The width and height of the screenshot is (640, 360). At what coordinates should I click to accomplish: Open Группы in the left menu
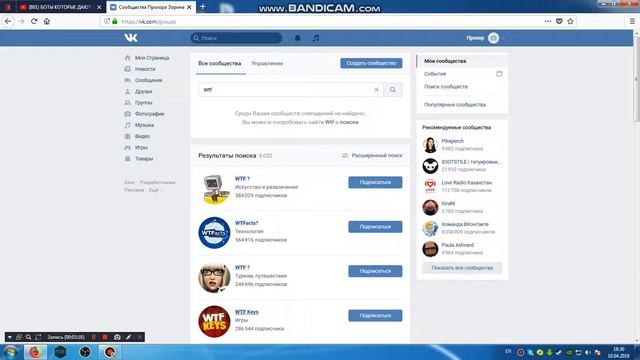coord(144,103)
